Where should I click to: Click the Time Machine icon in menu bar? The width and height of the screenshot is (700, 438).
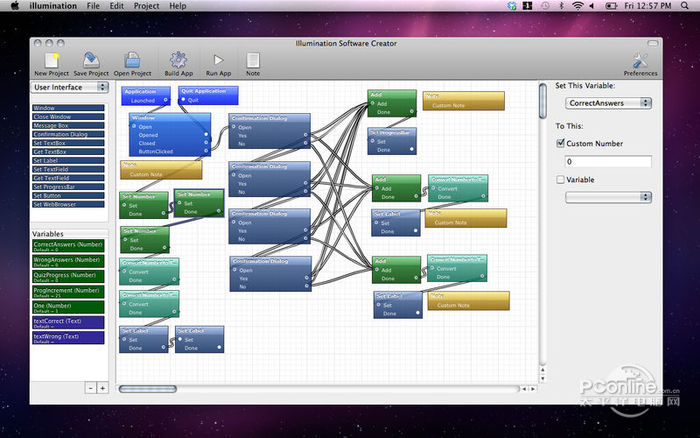(x=545, y=6)
